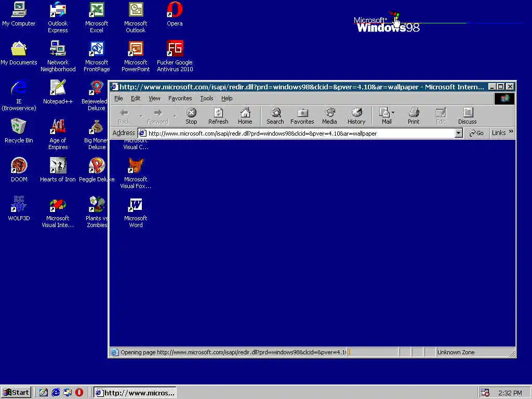Select the Network Neighborhood desktop icon
532x399 pixels.
(58, 56)
